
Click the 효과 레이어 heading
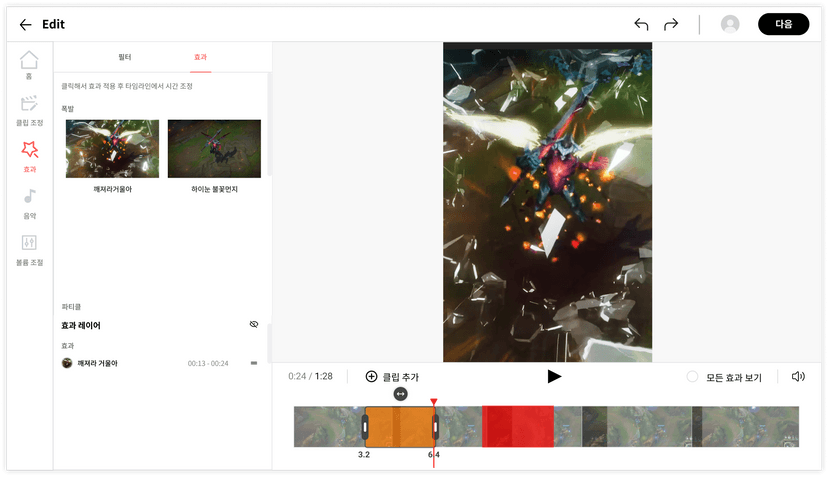point(81,325)
